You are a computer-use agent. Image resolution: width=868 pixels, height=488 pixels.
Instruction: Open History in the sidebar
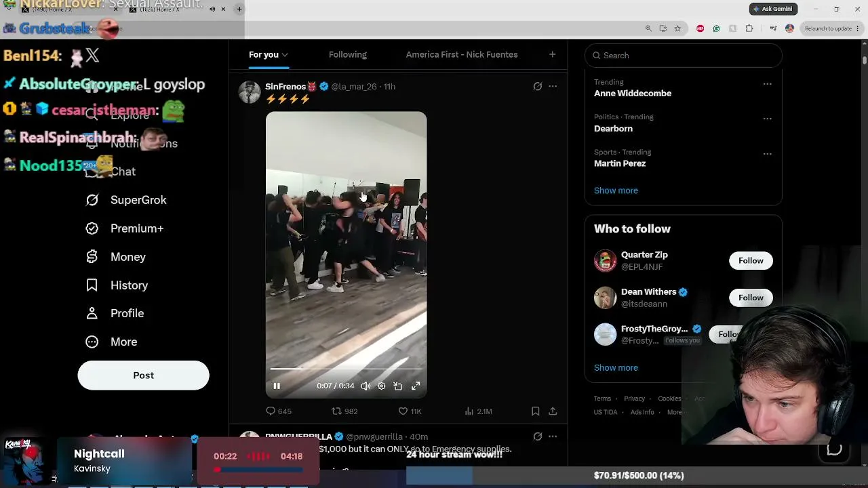[117, 285]
